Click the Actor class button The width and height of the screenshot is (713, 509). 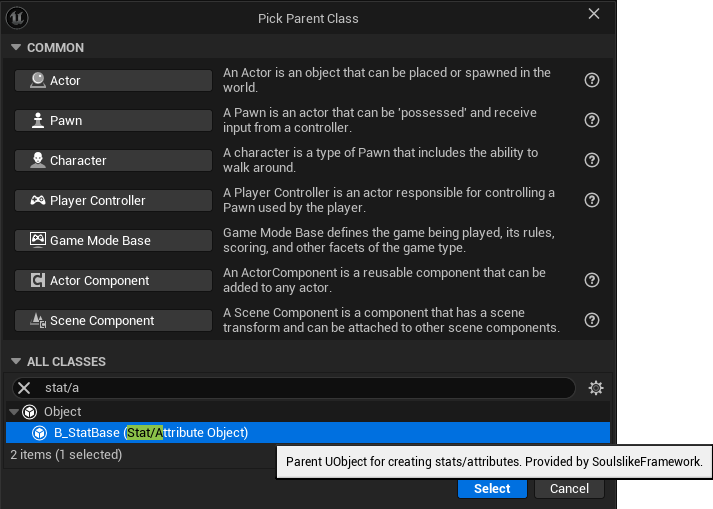[113, 81]
